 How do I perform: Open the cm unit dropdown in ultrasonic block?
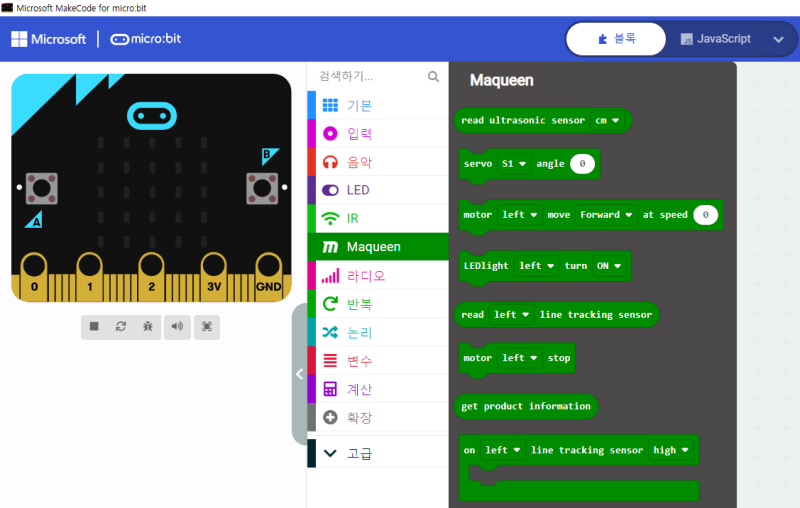pos(607,121)
